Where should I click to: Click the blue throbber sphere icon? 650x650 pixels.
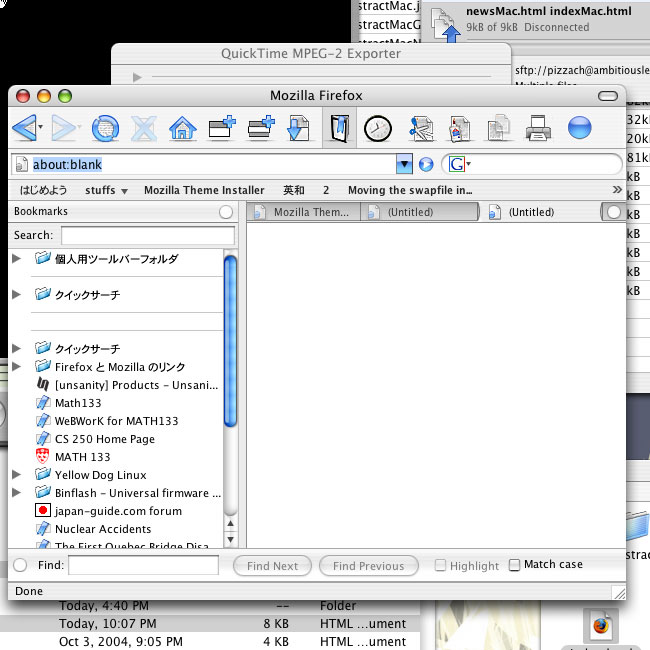[579, 127]
